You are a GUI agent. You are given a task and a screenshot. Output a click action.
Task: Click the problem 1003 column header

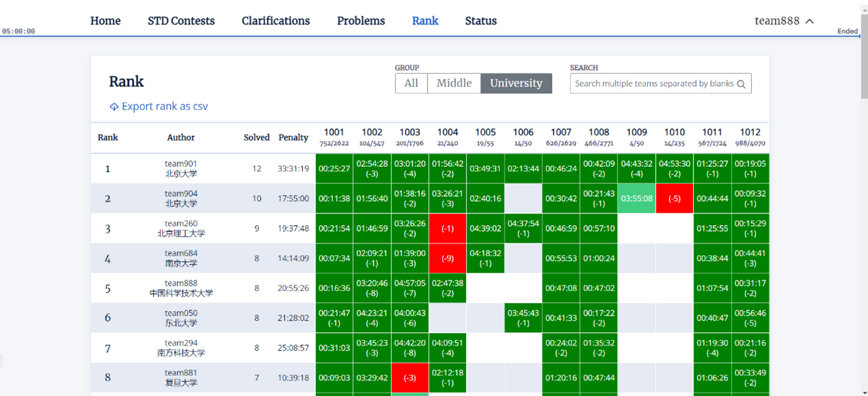pos(410,137)
